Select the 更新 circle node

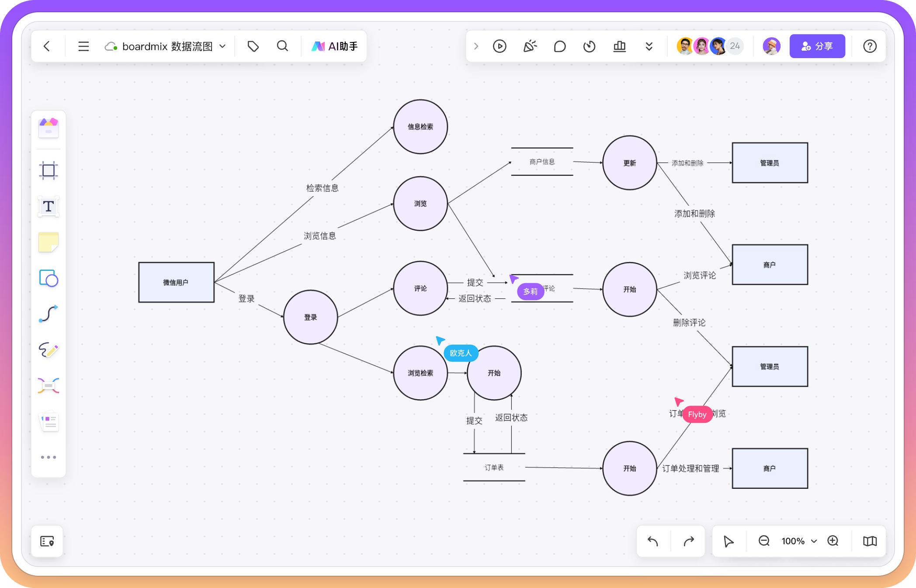pos(630,163)
